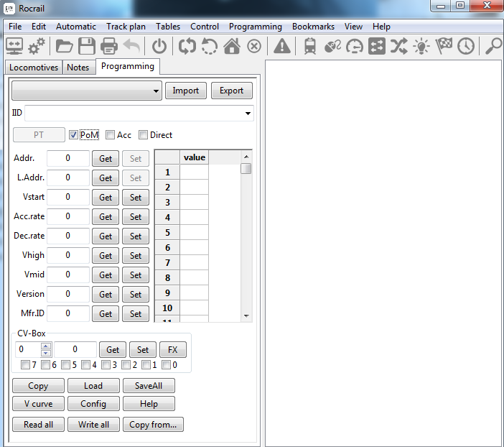The height and width of the screenshot is (447, 504).
Task: Open the dropdown left of Import
Action: (x=87, y=91)
